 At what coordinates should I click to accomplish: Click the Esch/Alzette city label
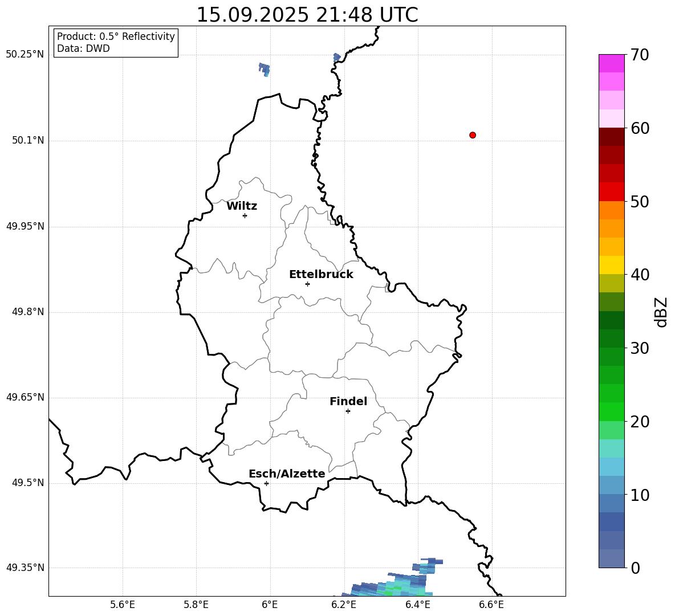pos(287,474)
